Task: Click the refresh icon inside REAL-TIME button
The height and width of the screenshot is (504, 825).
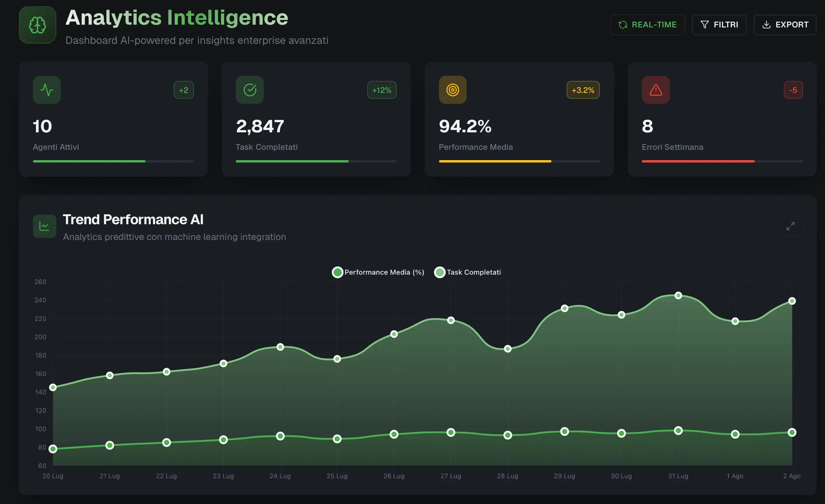Action: click(x=623, y=24)
